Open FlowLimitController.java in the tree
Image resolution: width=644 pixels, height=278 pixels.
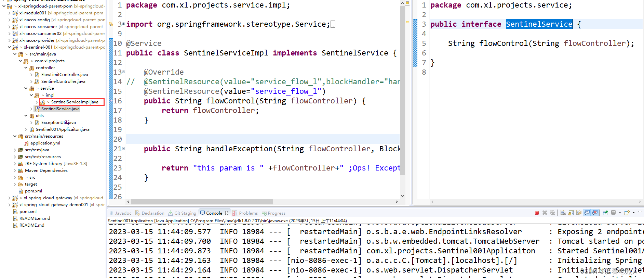coord(65,75)
